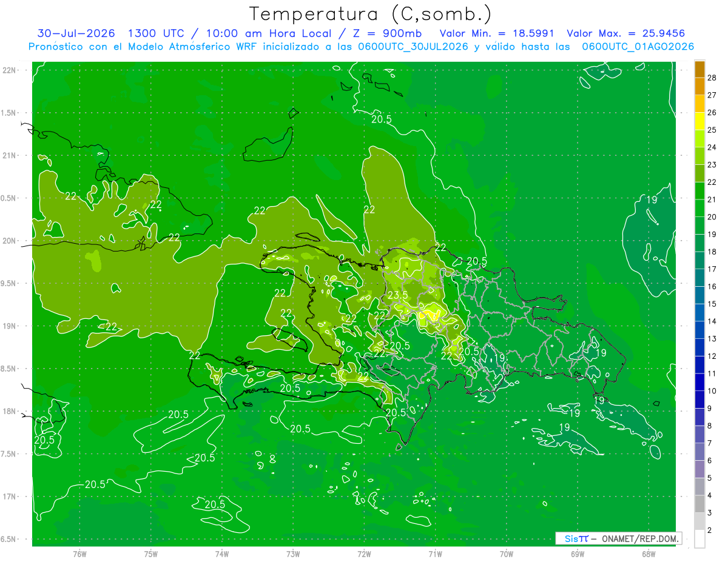
Task: Click the dark orange swatch above 28
Action: [x=699, y=69]
